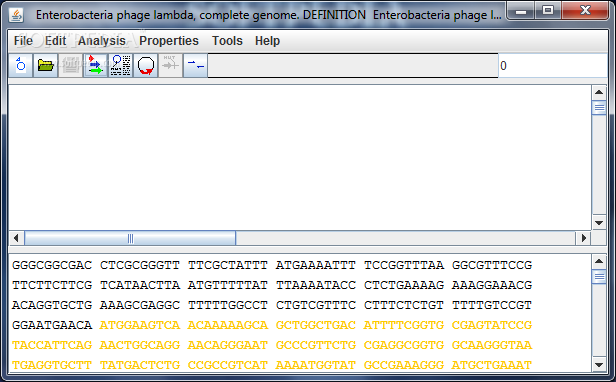Click the long grey toolbar bar
The image size is (616, 382).
click(x=353, y=66)
